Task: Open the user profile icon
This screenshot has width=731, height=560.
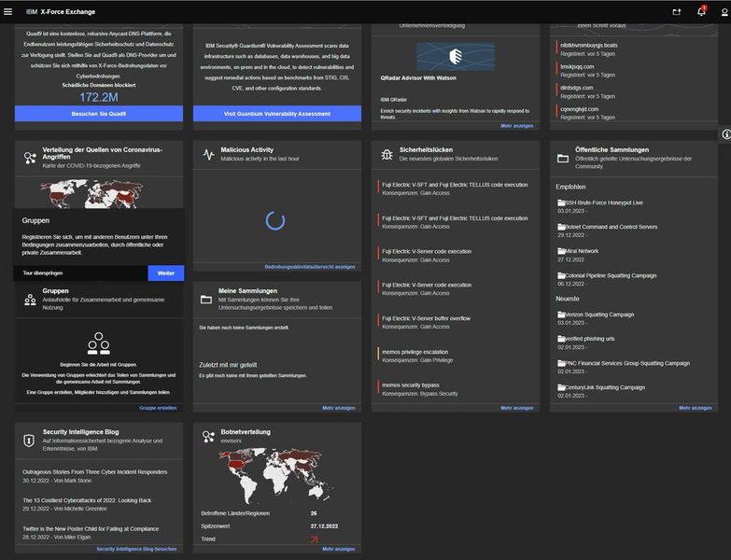Action: 725,12
